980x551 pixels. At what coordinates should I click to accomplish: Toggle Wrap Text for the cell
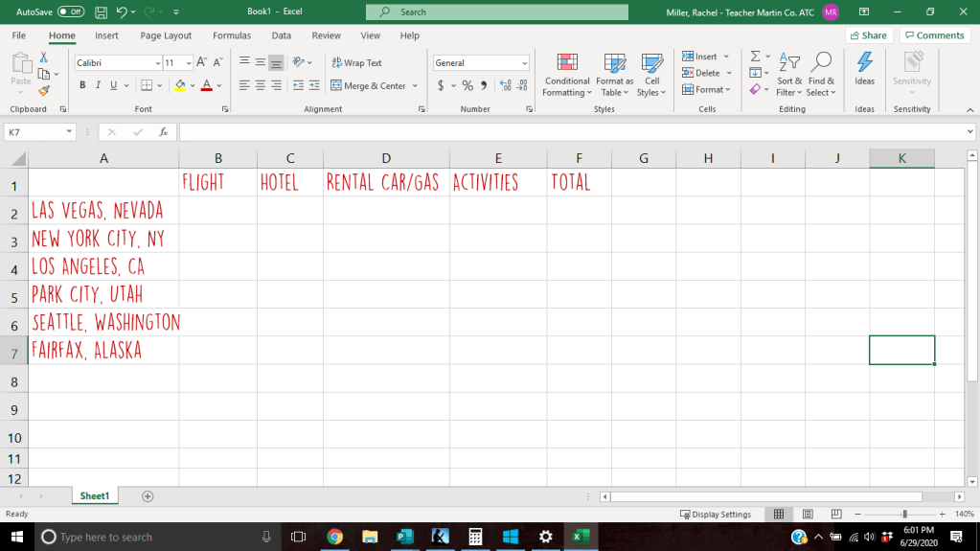(356, 62)
